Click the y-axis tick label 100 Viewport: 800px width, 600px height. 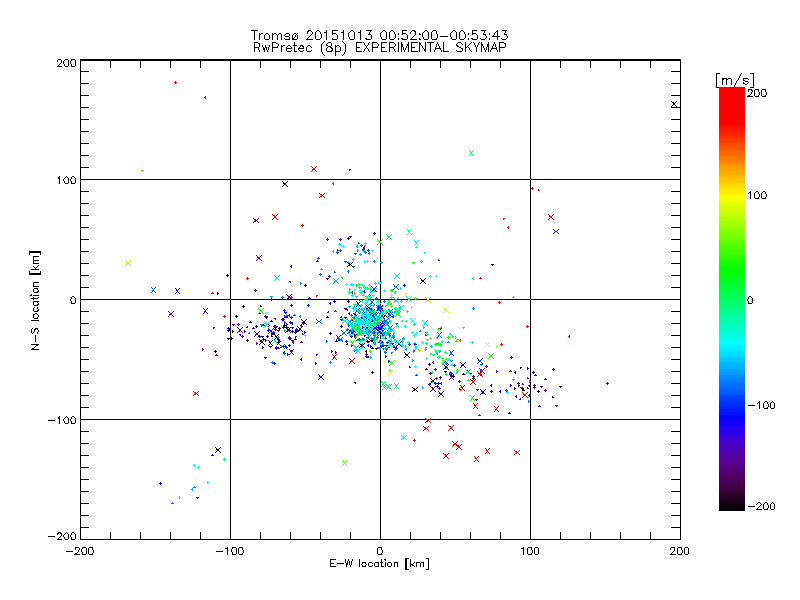(x=67, y=180)
